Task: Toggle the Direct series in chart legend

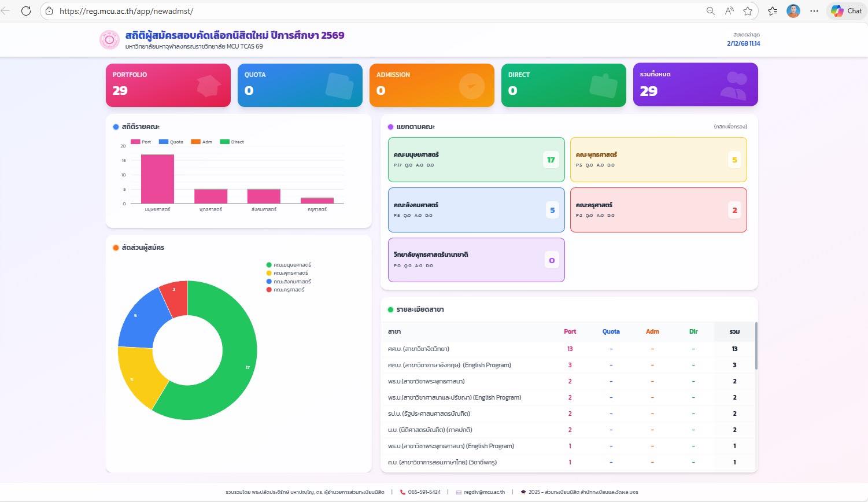Action: coord(231,142)
